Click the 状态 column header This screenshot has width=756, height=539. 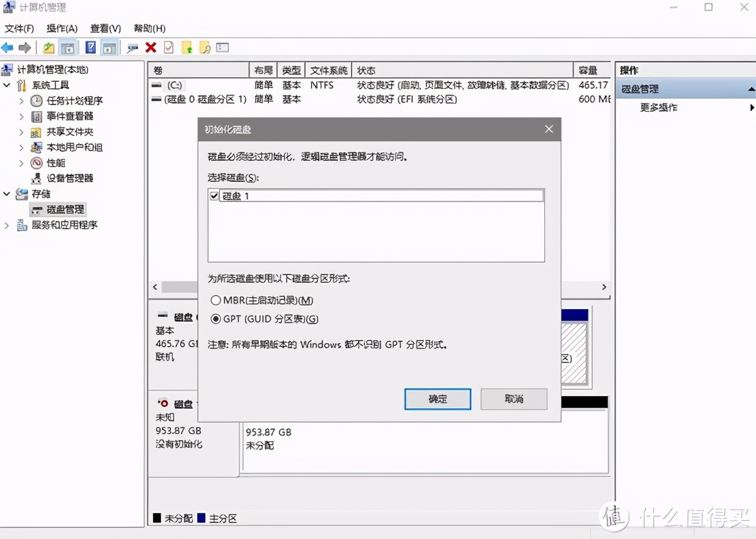point(462,71)
